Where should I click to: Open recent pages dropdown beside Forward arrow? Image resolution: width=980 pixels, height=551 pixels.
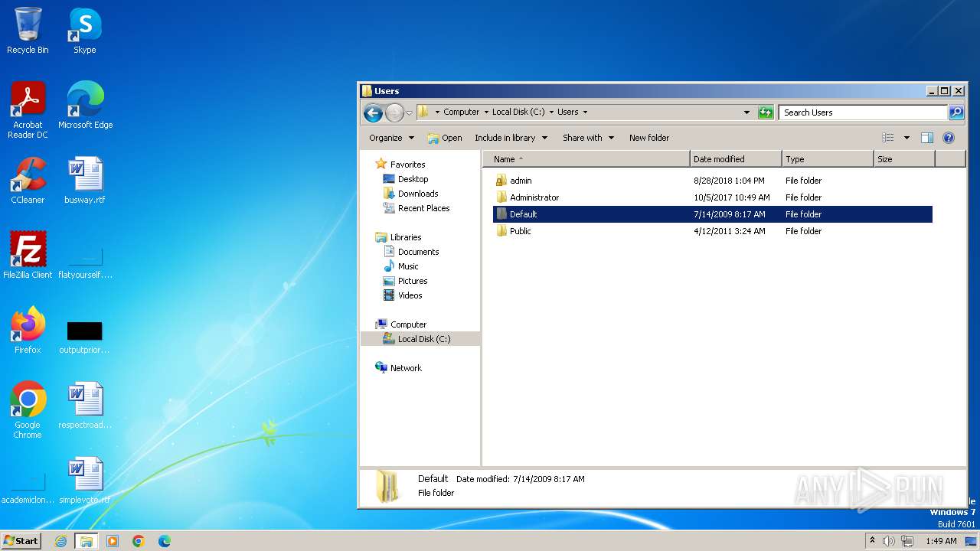click(409, 112)
